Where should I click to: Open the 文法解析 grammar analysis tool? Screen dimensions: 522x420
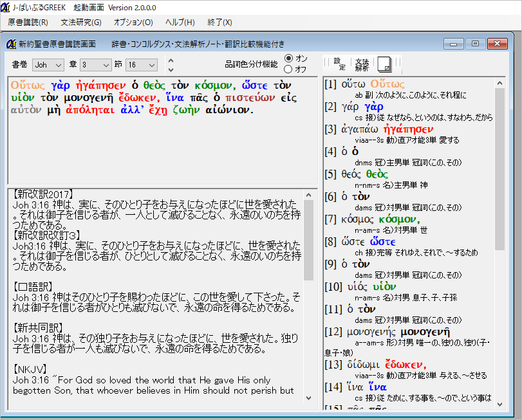(362, 64)
